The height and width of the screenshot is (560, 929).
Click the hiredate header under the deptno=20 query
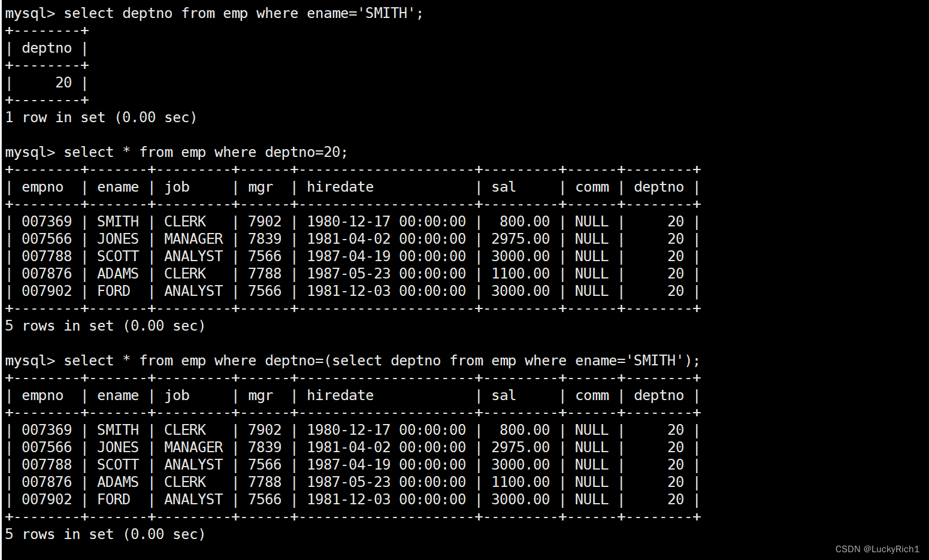pyautogui.click(x=340, y=187)
